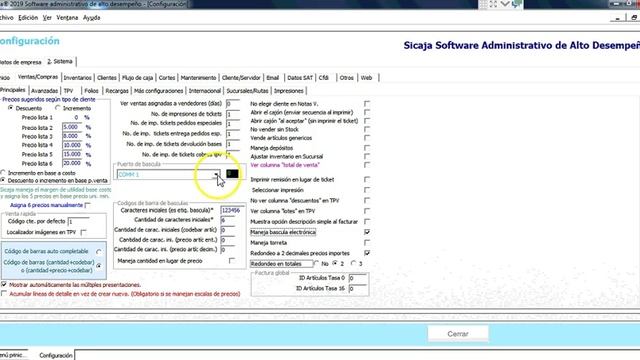Click the Precio lista 2 percentage field
The height and width of the screenshot is (360, 640).
tap(72, 127)
